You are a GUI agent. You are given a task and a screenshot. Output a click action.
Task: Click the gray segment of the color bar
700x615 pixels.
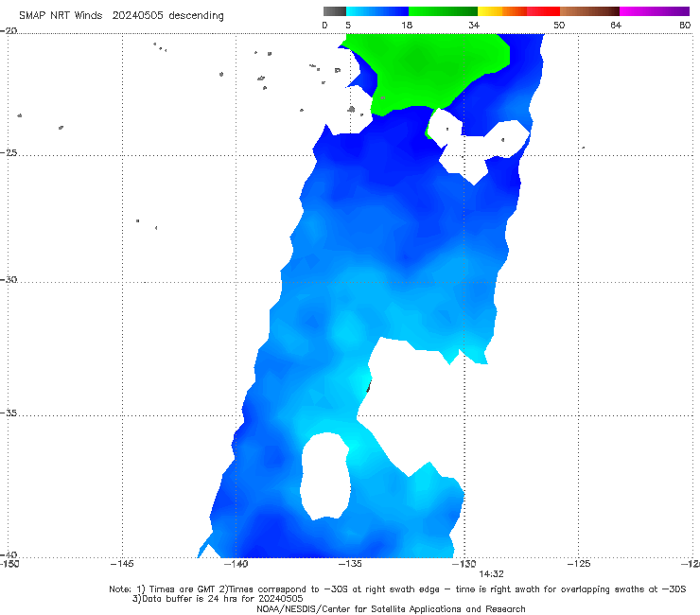334,11
